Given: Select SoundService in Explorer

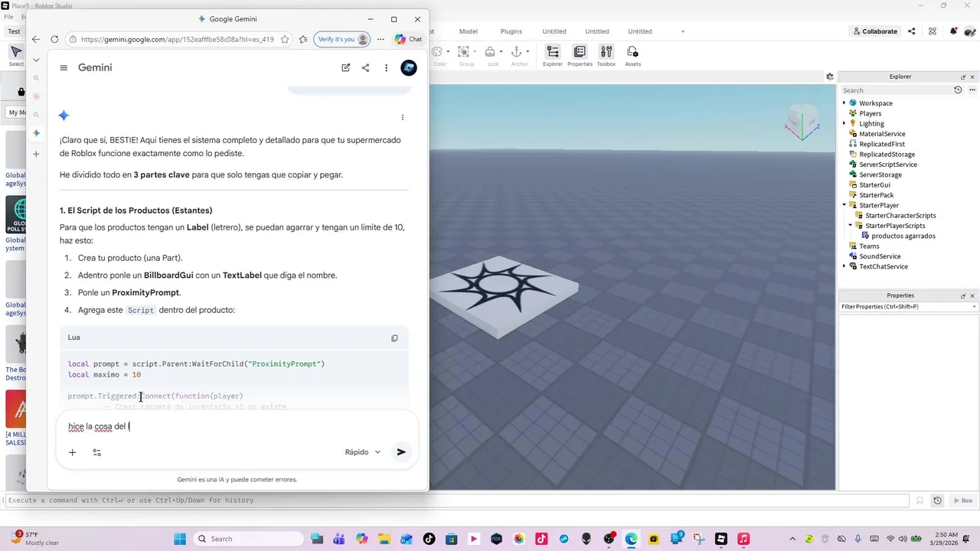Looking at the screenshot, I should click(880, 256).
